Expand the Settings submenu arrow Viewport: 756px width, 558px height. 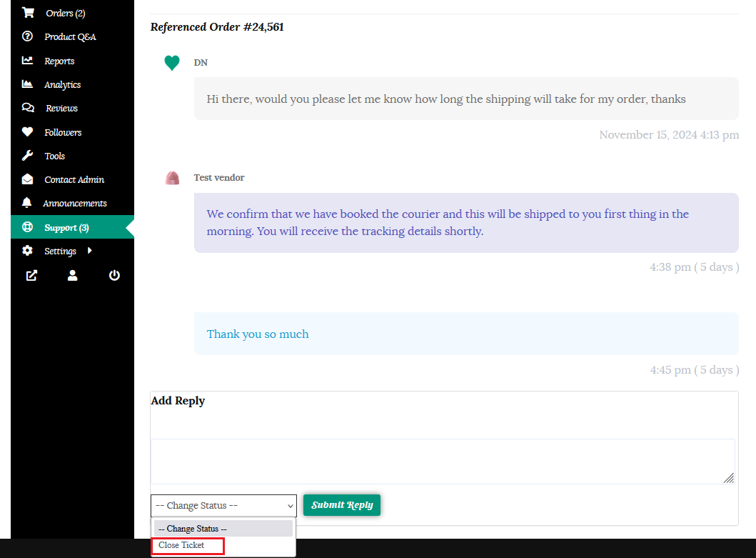click(90, 251)
